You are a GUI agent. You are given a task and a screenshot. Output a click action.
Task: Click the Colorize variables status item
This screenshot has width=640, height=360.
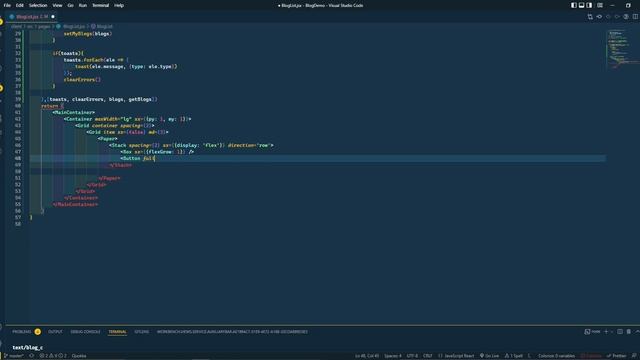click(556, 356)
